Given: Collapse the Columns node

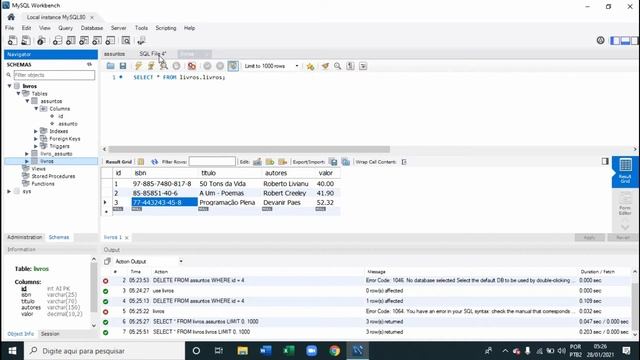Looking at the screenshot, I should [36, 109].
